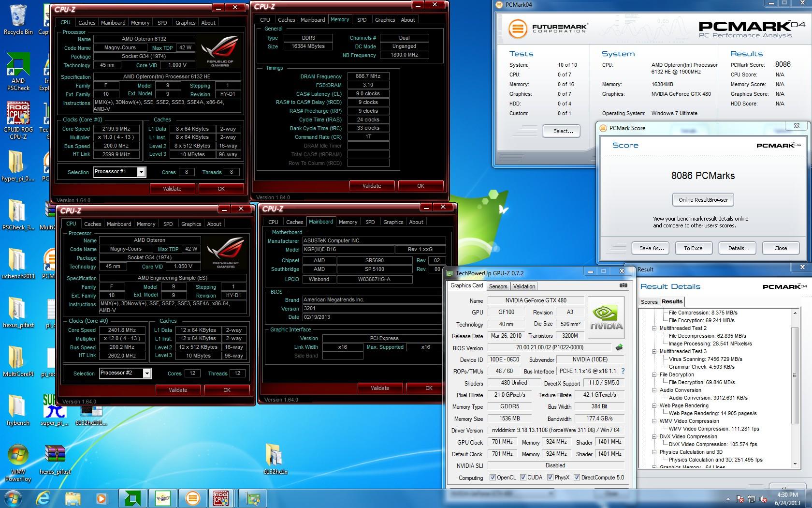
Task: Click the Result Details scrollbar thumb
Action: coord(795,376)
